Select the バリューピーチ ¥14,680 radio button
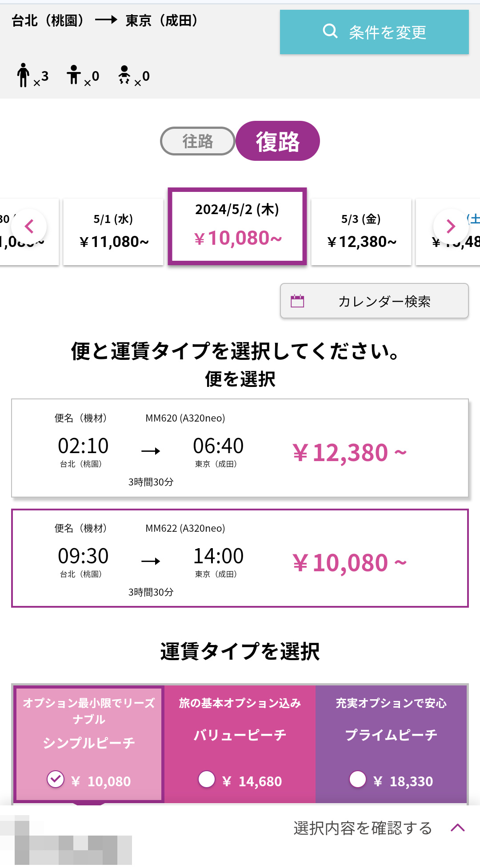Image resolution: width=480 pixels, height=868 pixels. [207, 779]
